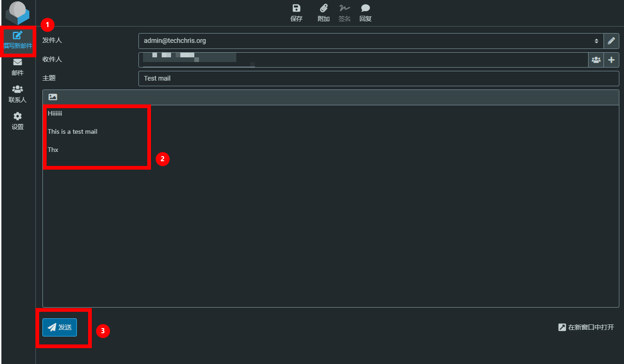Open 联系人 contacts in sidebar
Viewport: 624px width, 364px height.
tap(18, 94)
